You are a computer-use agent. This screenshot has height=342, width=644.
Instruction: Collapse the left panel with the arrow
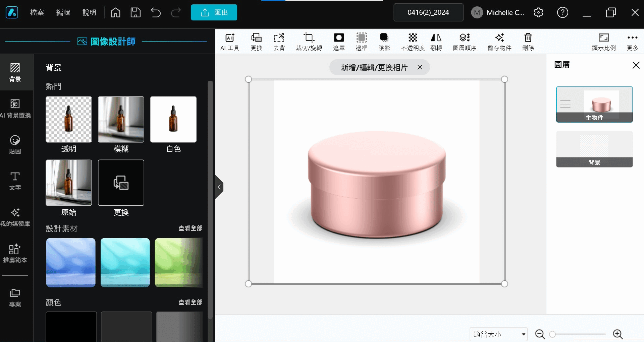220,187
